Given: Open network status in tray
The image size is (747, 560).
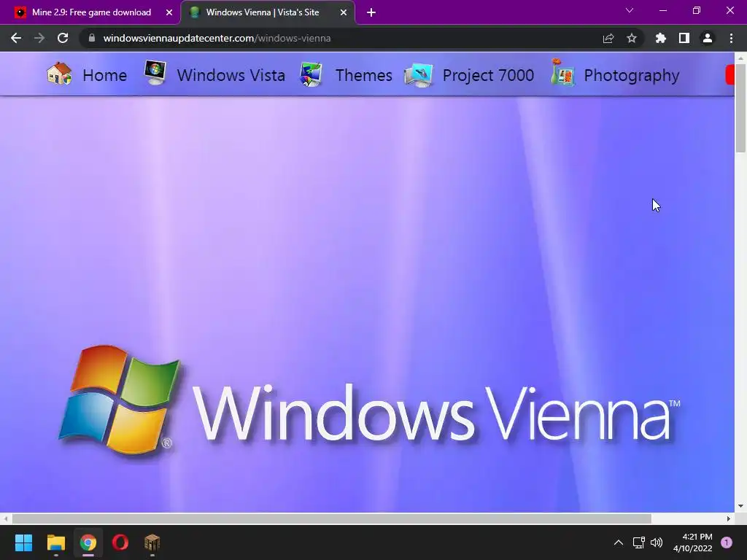Looking at the screenshot, I should [x=638, y=542].
